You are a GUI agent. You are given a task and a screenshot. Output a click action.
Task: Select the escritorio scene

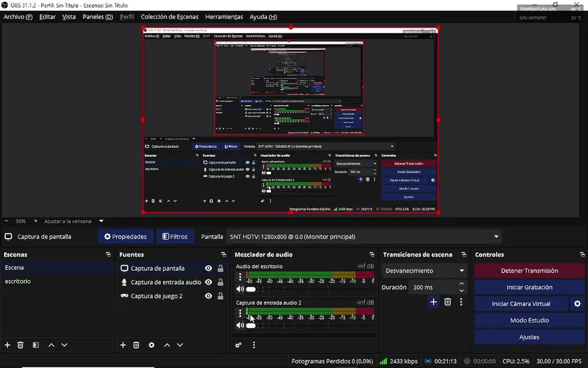[57, 281]
